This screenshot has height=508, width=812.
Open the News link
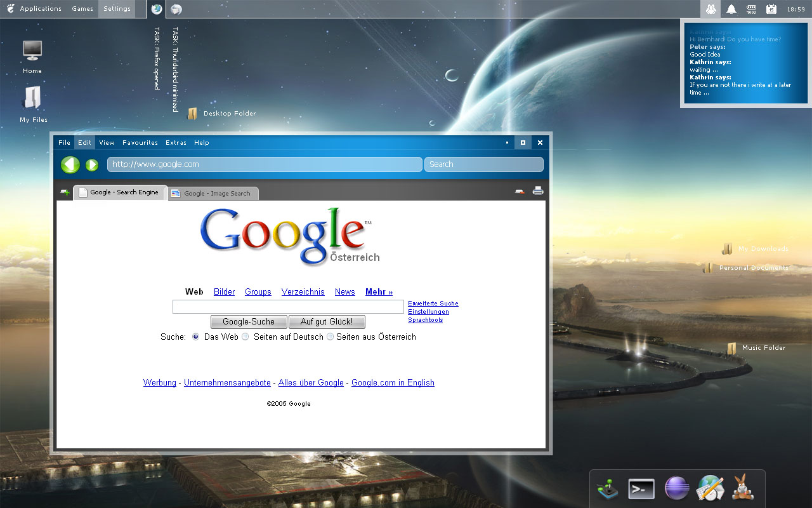point(345,292)
